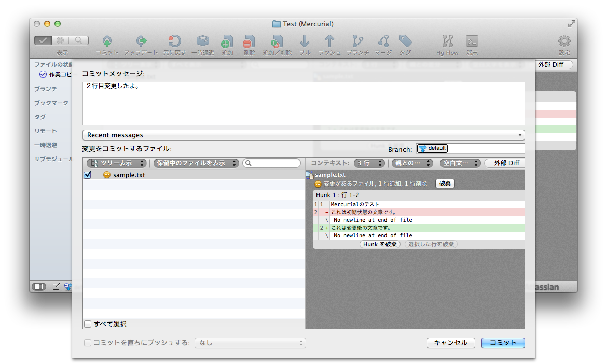Click 破棄 button beside file summary
Image resolution: width=607 pixels, height=364 pixels.
tap(445, 184)
